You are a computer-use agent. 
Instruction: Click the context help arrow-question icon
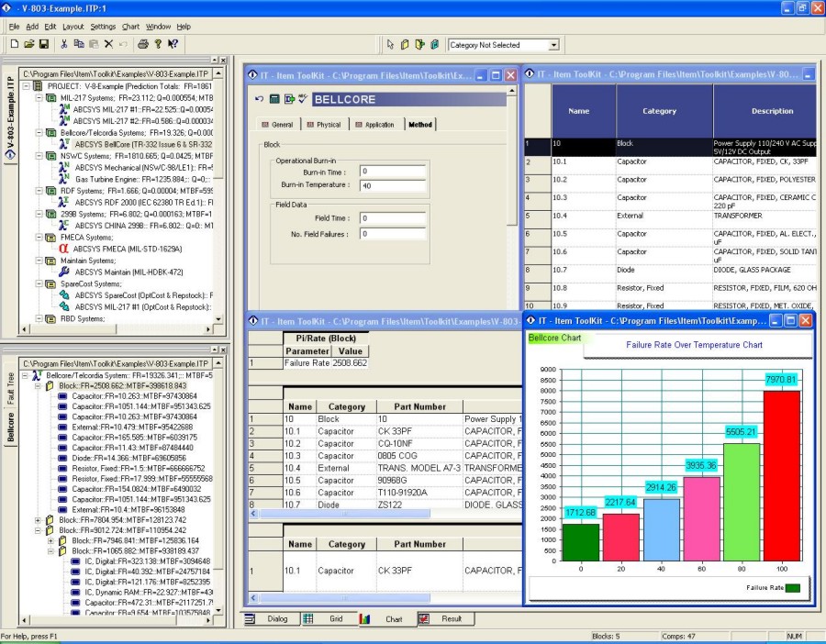pos(173,44)
